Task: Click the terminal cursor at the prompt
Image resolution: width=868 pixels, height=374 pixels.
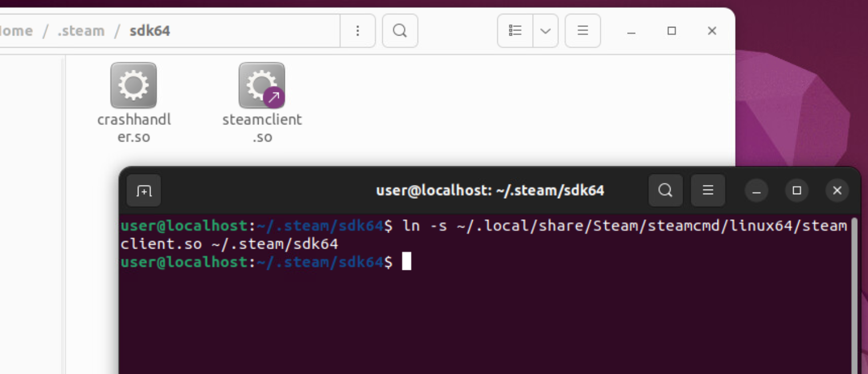Action: [406, 262]
